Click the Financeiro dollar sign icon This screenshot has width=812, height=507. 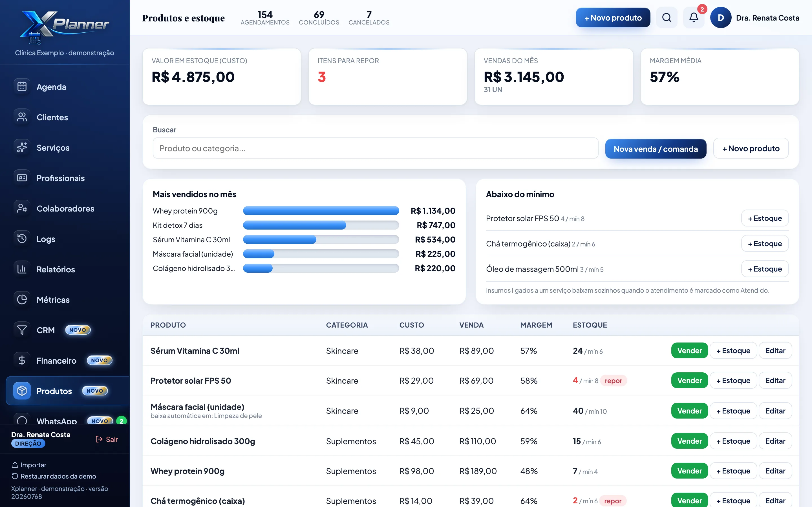(22, 361)
